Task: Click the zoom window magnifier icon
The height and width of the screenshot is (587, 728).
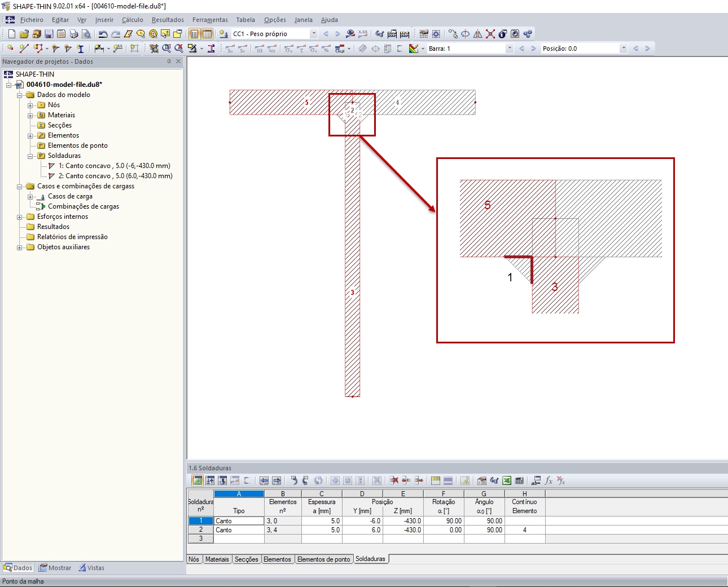Action: 166,48
